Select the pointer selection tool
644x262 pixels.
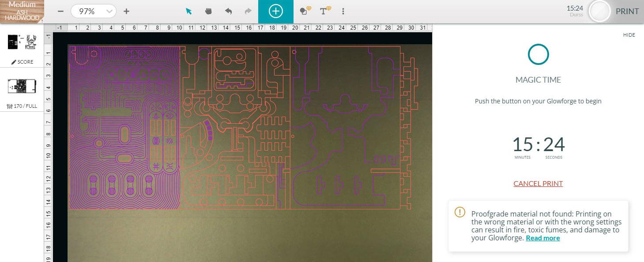coord(188,11)
